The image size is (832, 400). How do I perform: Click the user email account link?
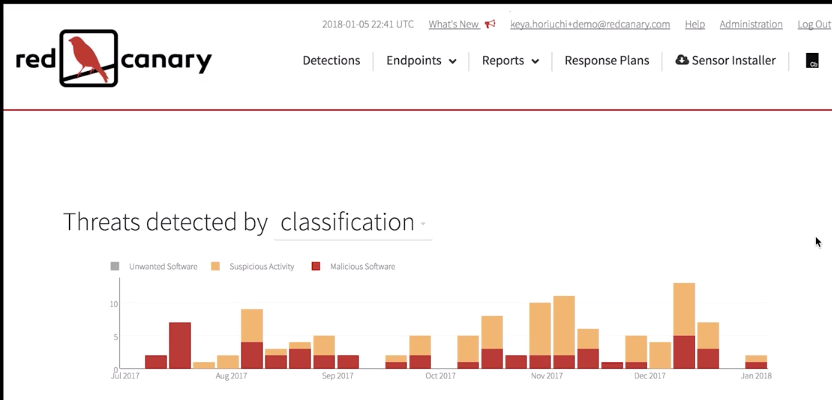point(590,24)
